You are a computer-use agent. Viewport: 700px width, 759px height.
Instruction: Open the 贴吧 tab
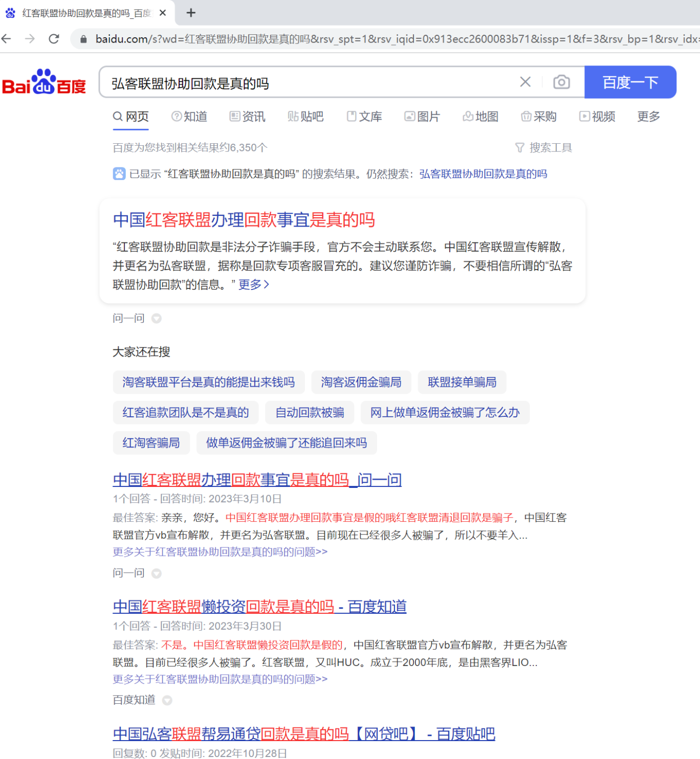click(x=306, y=117)
